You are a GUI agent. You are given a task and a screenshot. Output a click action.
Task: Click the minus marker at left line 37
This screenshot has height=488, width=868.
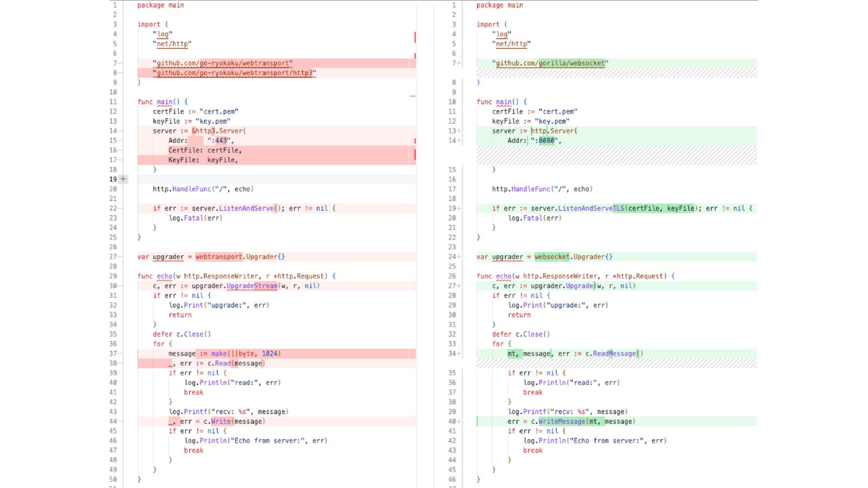120,354
